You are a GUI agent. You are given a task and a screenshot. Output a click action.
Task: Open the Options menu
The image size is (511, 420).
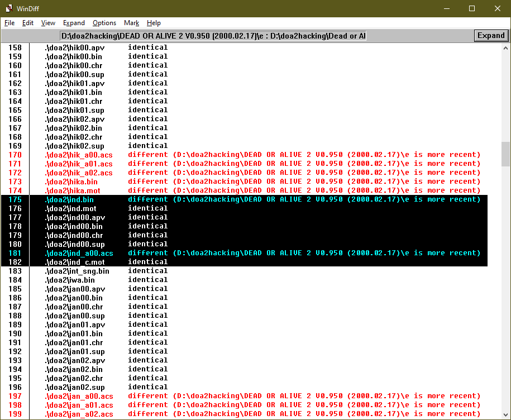pos(104,23)
